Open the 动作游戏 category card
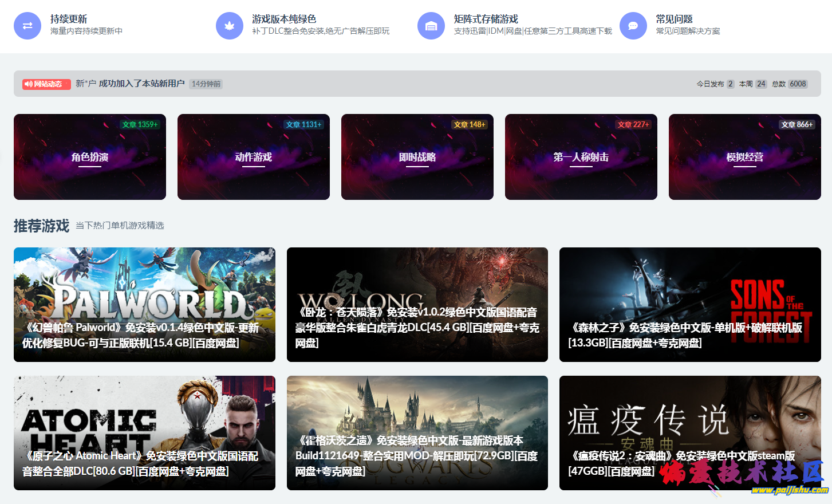Screen dimensions: 832x504 click(x=253, y=157)
